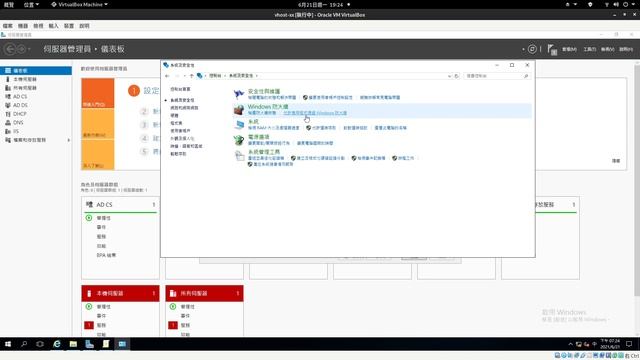Click Control Panel up-level arrow

pos(191,76)
